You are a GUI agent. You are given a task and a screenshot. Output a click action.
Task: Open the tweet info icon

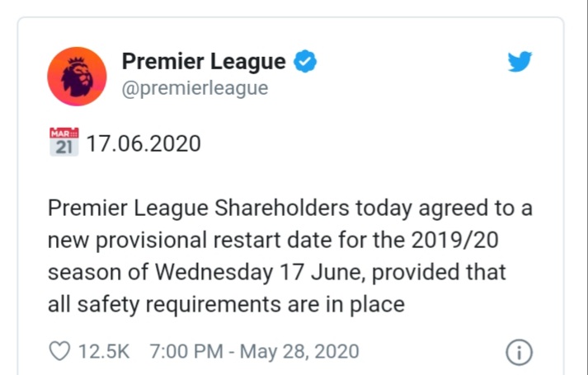click(x=519, y=352)
